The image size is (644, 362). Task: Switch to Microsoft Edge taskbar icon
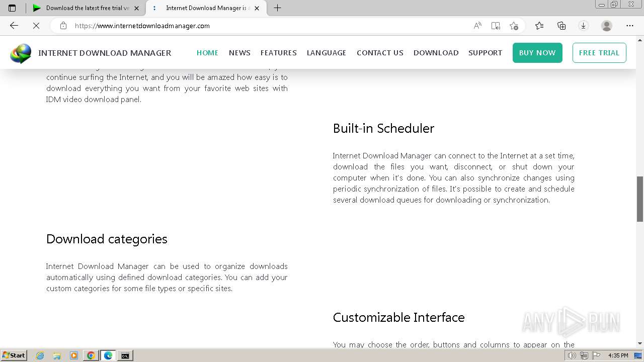pyautogui.click(x=108, y=355)
